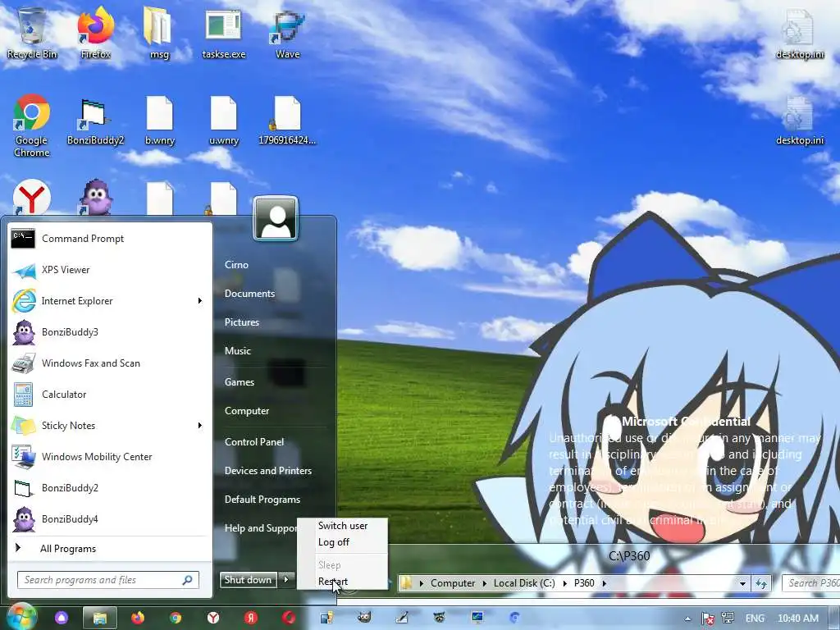840x630 pixels.
Task: Click the Search programs and files box
Action: 108,580
